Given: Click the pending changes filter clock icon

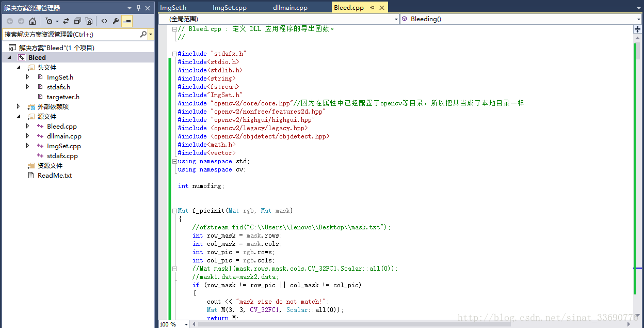Looking at the screenshot, I should point(49,21).
